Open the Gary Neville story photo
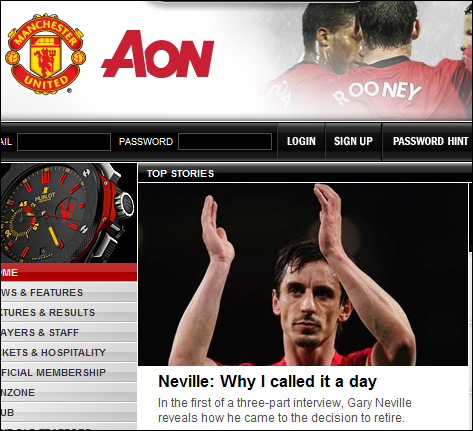This screenshot has width=473, height=431. [x=303, y=274]
